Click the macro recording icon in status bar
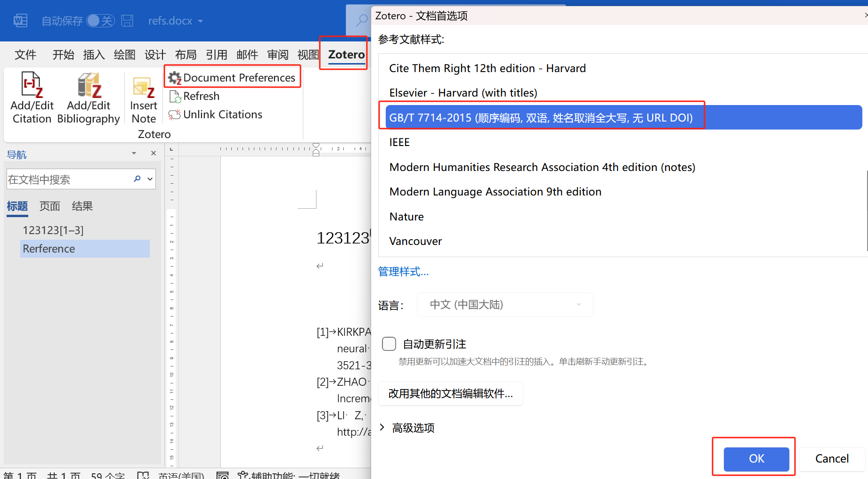The height and width of the screenshot is (479, 868). [222, 475]
